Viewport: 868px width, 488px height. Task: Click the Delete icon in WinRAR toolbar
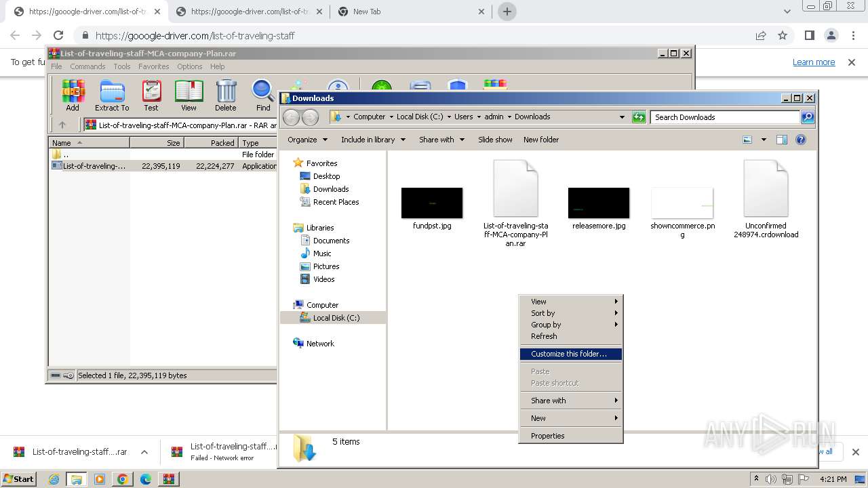pos(226,95)
